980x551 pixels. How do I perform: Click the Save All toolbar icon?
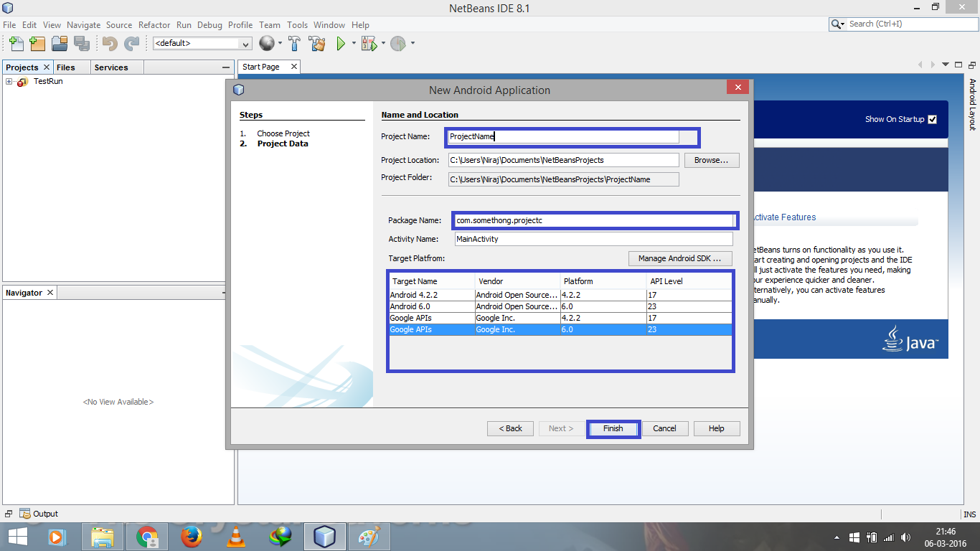coord(81,44)
